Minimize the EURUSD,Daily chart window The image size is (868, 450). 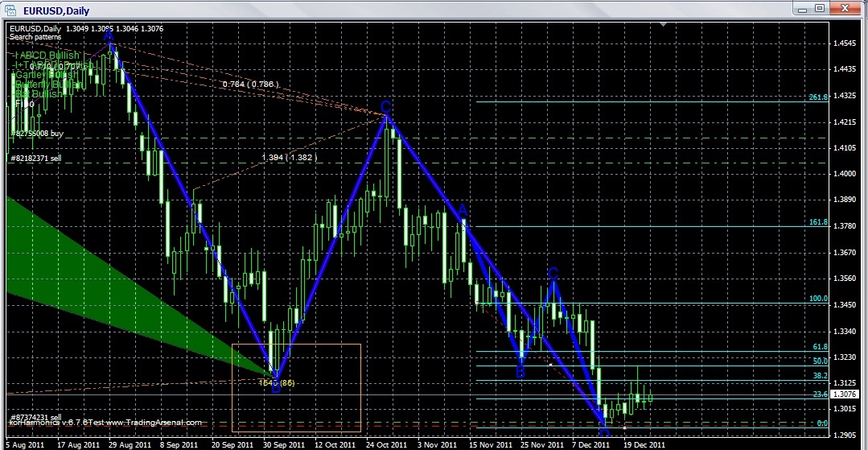click(801, 8)
